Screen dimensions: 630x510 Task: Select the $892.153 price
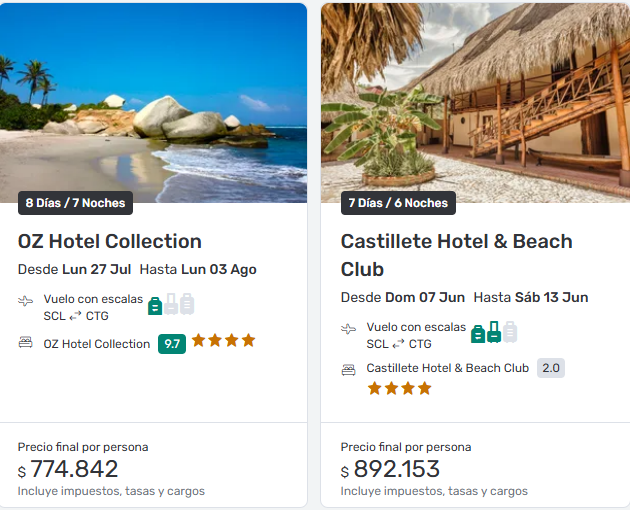(x=390, y=469)
